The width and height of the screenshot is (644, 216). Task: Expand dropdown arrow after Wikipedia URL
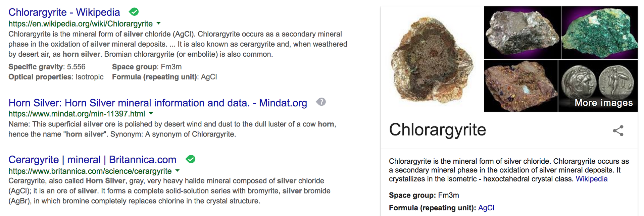coord(159,23)
